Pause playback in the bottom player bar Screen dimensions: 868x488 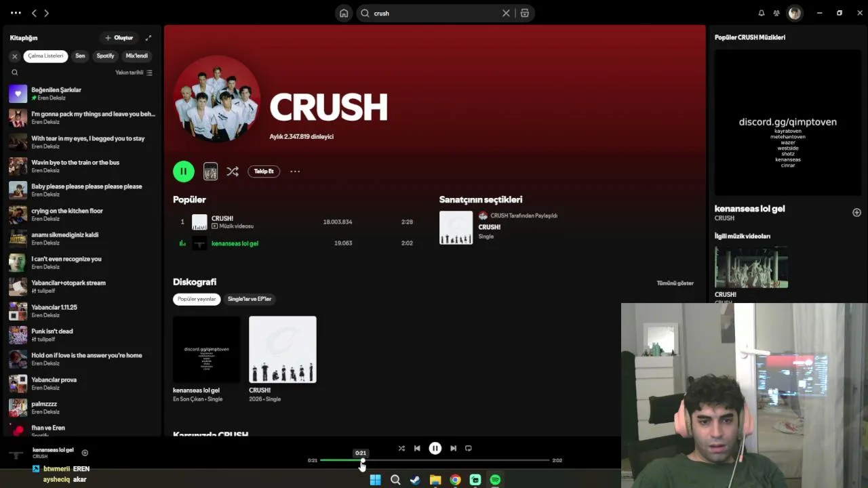click(435, 448)
